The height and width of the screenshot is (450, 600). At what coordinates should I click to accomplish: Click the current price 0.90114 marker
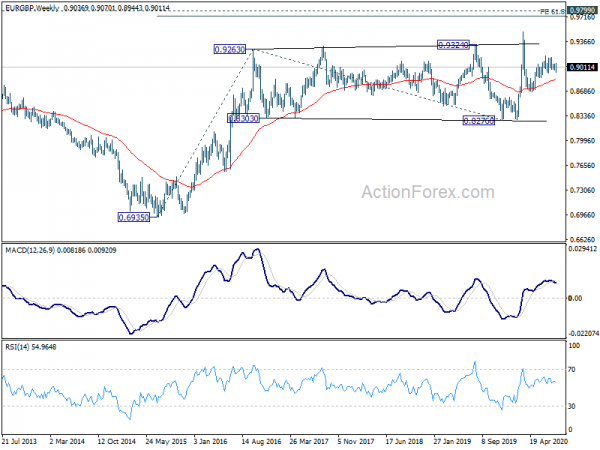[582, 67]
